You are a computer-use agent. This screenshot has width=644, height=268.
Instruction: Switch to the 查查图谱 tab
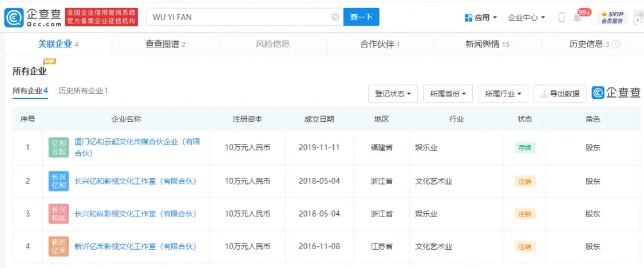pos(165,44)
